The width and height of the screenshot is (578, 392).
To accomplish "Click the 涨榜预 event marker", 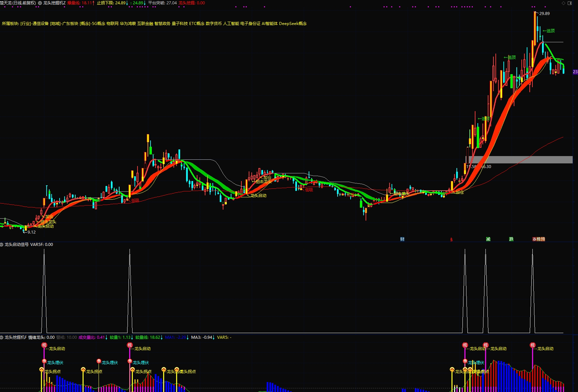I will pos(539,239).
